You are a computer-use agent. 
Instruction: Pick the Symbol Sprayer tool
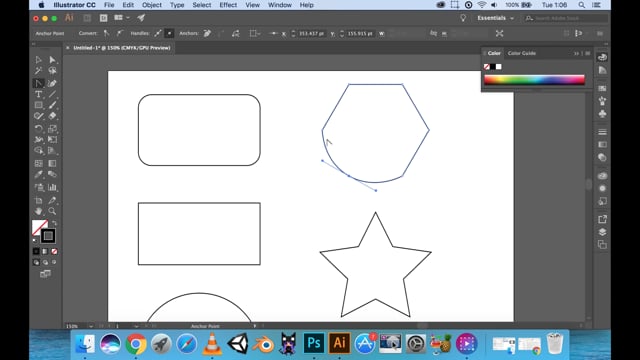point(38,187)
